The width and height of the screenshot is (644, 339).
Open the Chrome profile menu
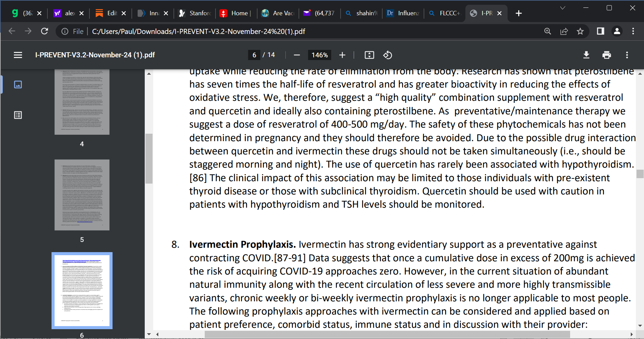pos(617,31)
